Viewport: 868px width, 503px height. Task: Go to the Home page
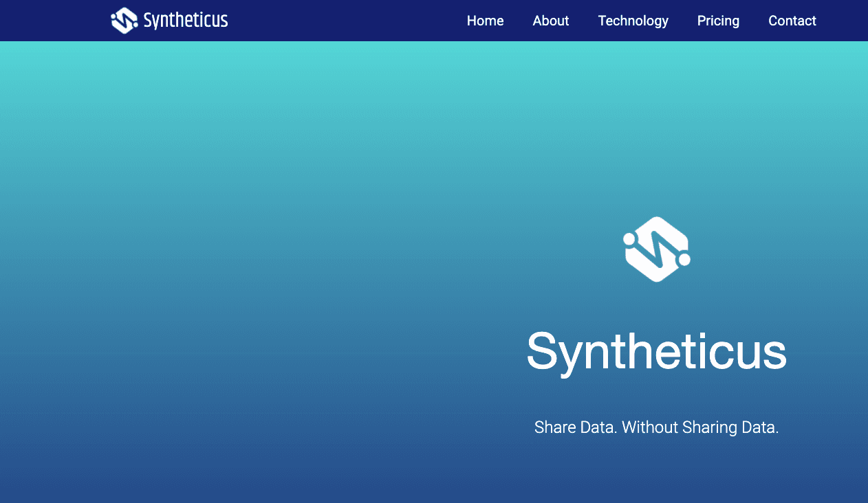pyautogui.click(x=485, y=21)
